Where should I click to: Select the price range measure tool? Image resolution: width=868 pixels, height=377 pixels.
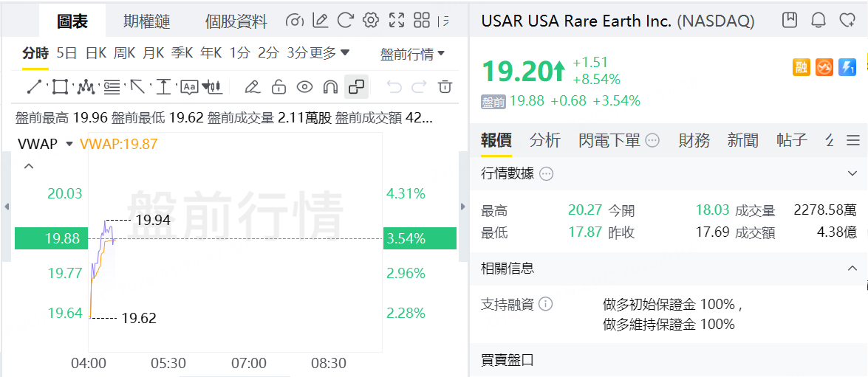pyautogui.click(x=163, y=87)
